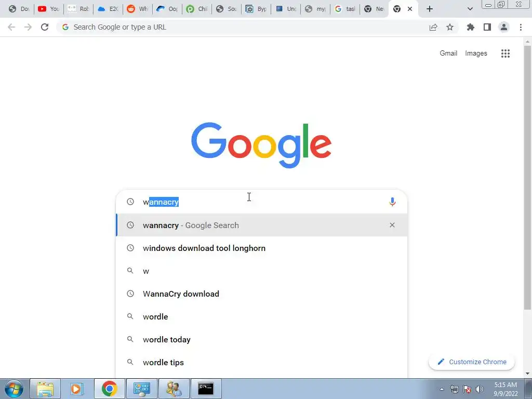
Task: Go back with the back arrow
Action: click(x=11, y=27)
